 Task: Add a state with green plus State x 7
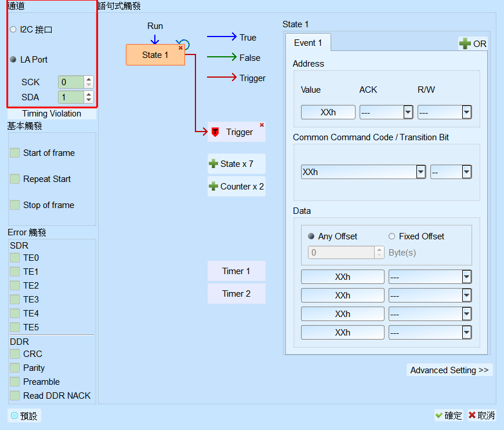click(237, 164)
